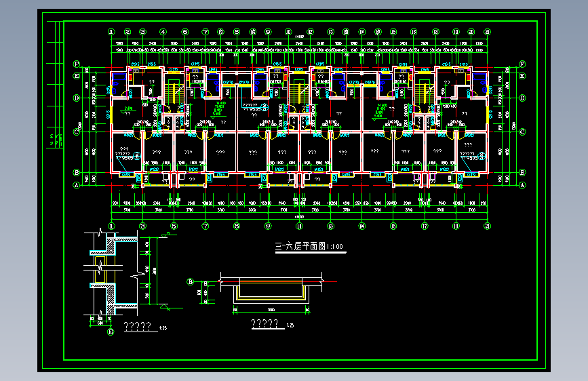Select the 600 dimension under the wall section

tap(100, 323)
